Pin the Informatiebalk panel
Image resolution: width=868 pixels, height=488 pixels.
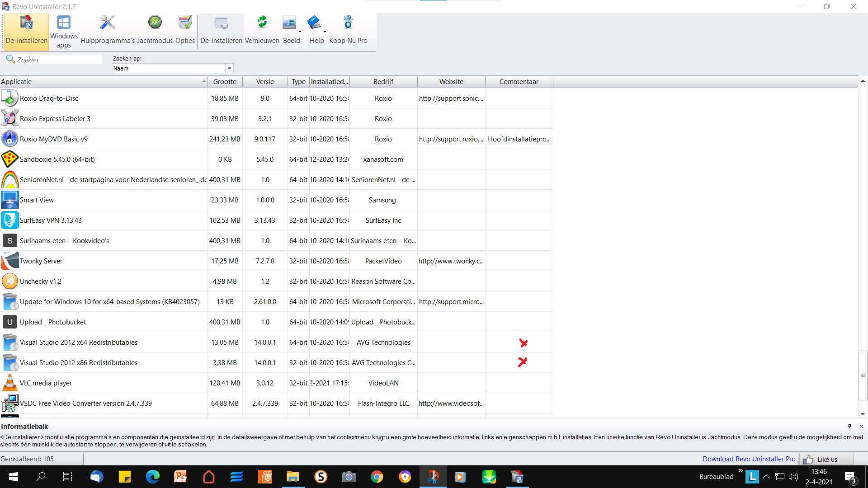849,426
